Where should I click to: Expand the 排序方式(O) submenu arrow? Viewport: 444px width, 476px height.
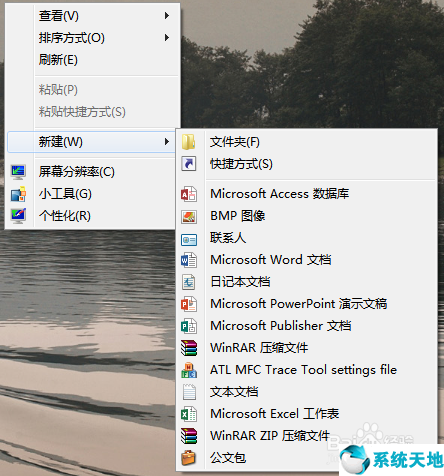click(167, 38)
